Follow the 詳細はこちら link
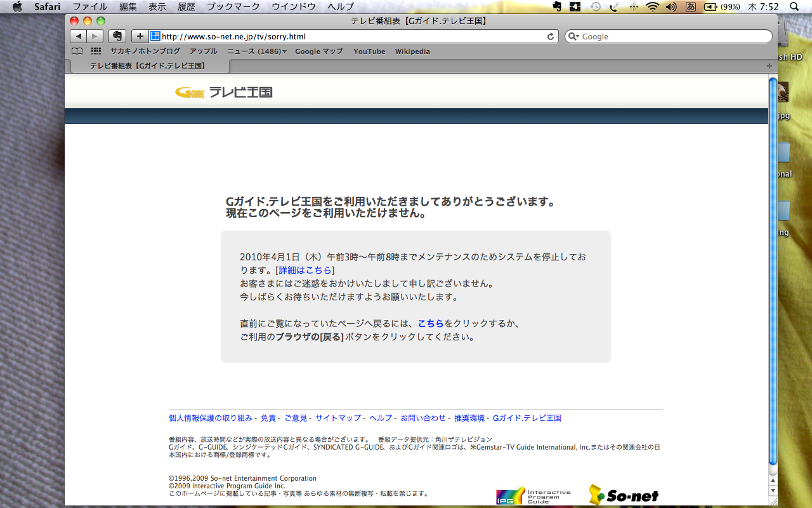Image resolution: width=812 pixels, height=508 pixels. click(305, 271)
